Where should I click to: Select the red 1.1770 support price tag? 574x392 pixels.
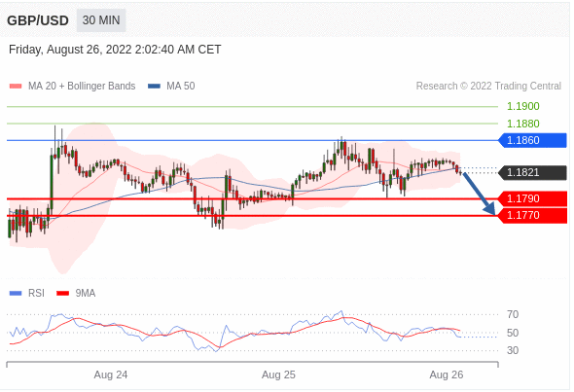(x=532, y=215)
